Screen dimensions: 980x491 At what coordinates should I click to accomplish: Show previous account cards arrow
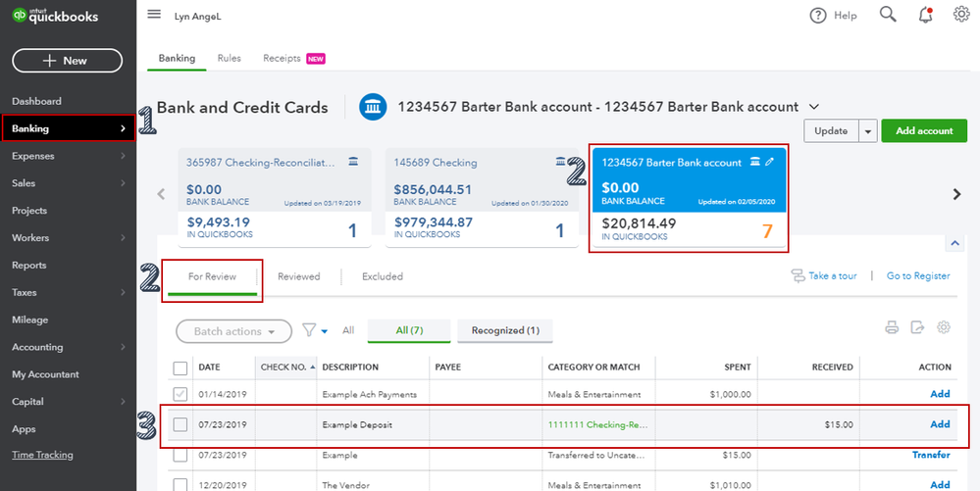pyautogui.click(x=161, y=194)
